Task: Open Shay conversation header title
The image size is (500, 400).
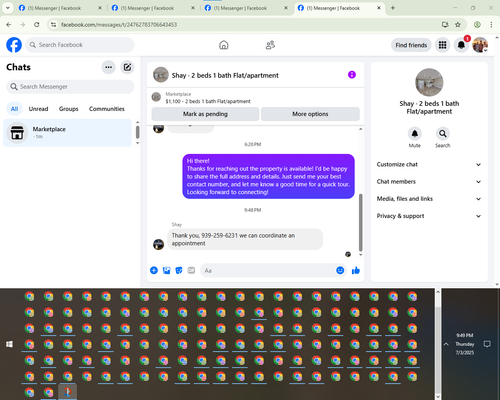Action: pyautogui.click(x=225, y=75)
